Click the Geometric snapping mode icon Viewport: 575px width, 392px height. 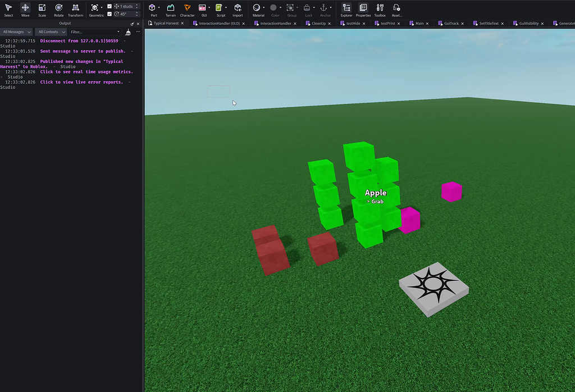[94, 8]
